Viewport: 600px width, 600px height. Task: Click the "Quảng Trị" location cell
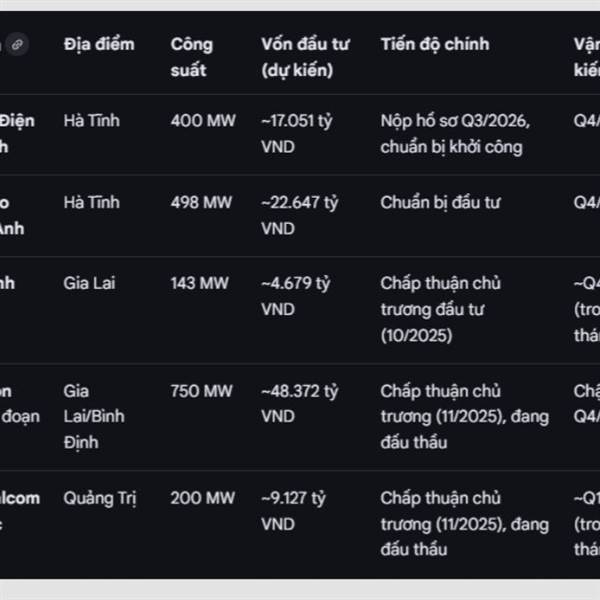(x=99, y=498)
